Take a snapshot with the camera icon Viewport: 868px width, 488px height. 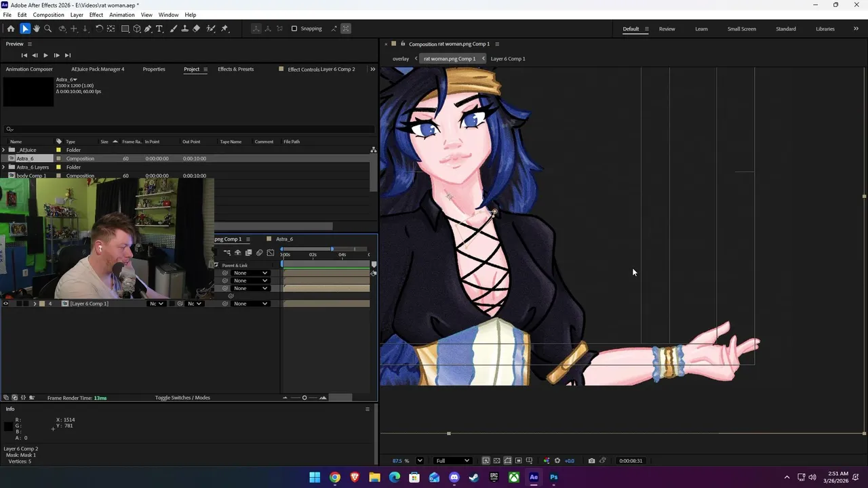click(x=591, y=461)
